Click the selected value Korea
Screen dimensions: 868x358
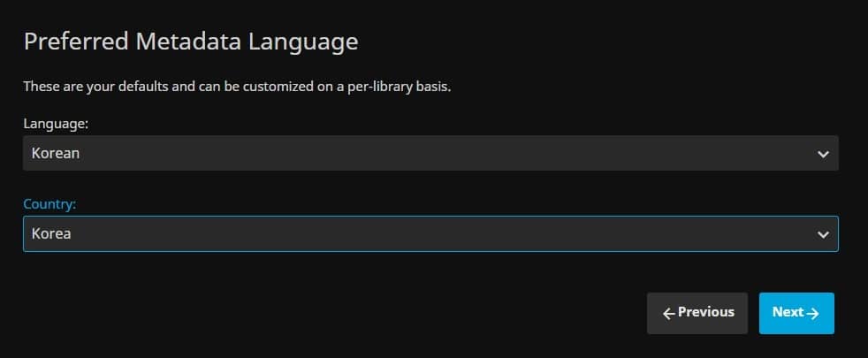coord(51,234)
